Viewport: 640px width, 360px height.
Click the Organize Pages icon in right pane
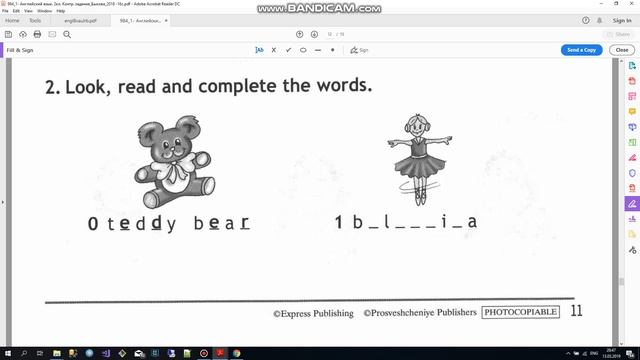click(x=632, y=142)
